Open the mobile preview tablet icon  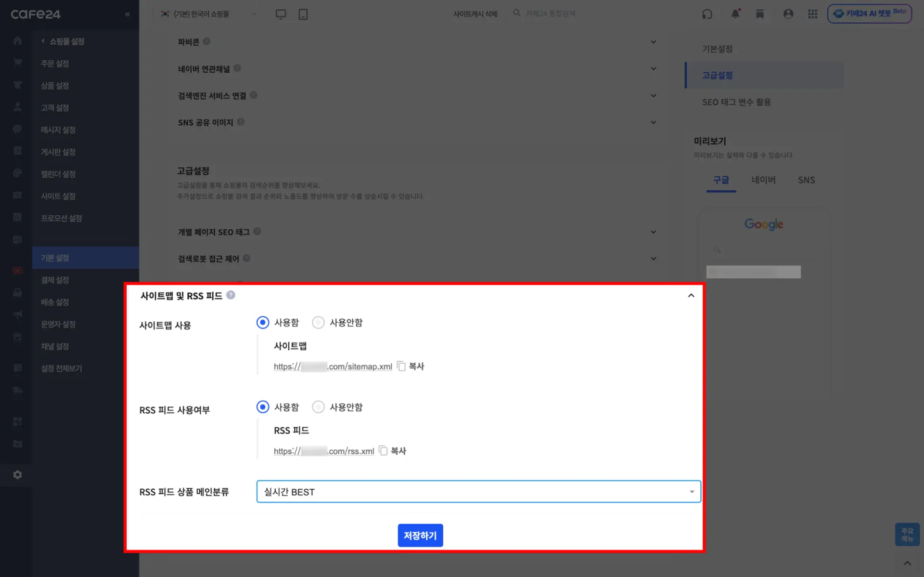[x=303, y=14]
